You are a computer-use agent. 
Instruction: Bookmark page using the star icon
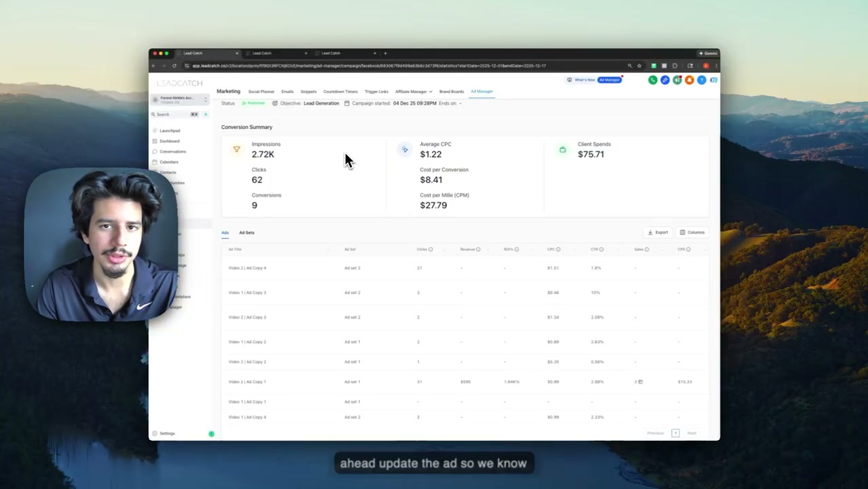point(639,66)
